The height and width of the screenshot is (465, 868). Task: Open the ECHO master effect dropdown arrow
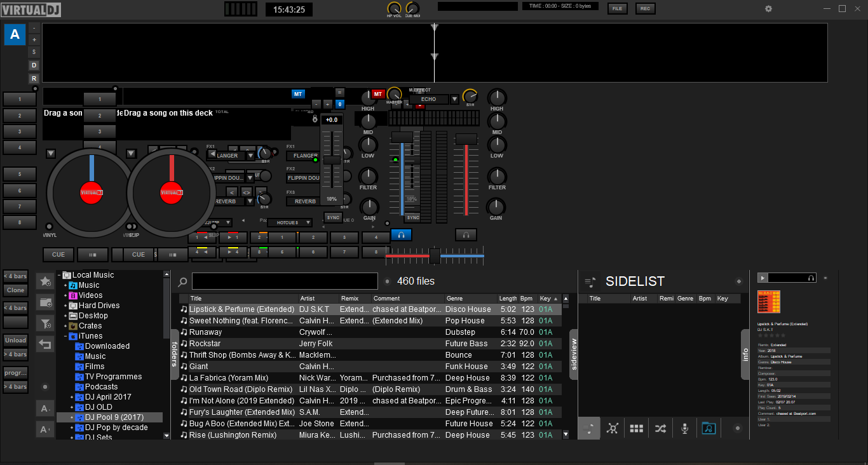click(454, 99)
